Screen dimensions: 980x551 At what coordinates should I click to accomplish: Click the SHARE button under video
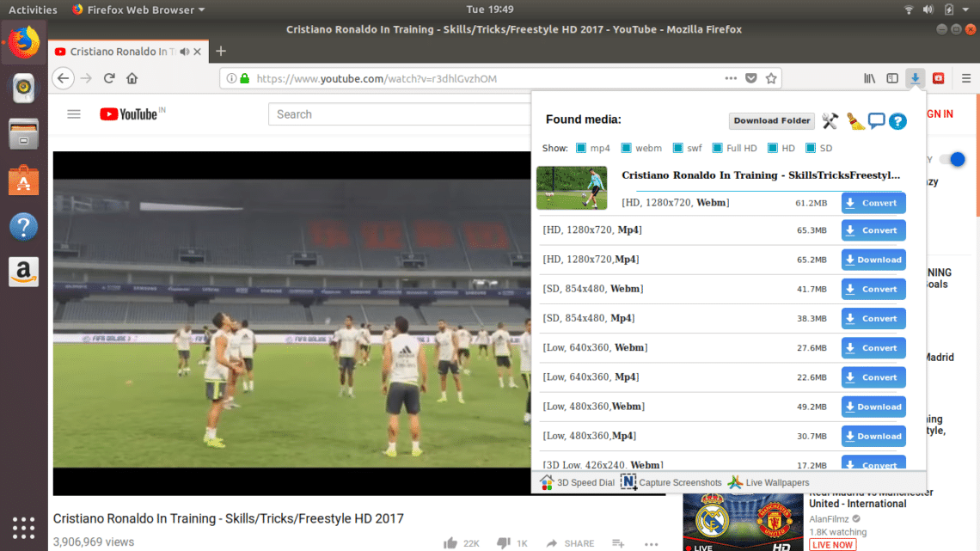tap(570, 543)
